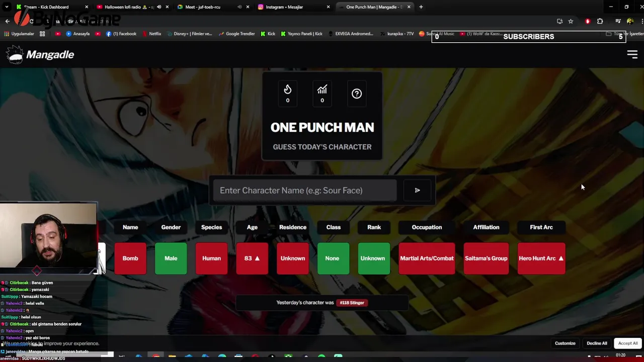Click the Human species cell
This screenshot has height=362, width=644.
tap(211, 258)
